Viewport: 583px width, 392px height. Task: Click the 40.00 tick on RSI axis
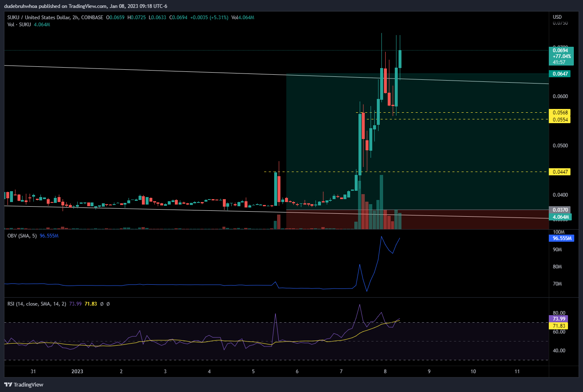559,351
